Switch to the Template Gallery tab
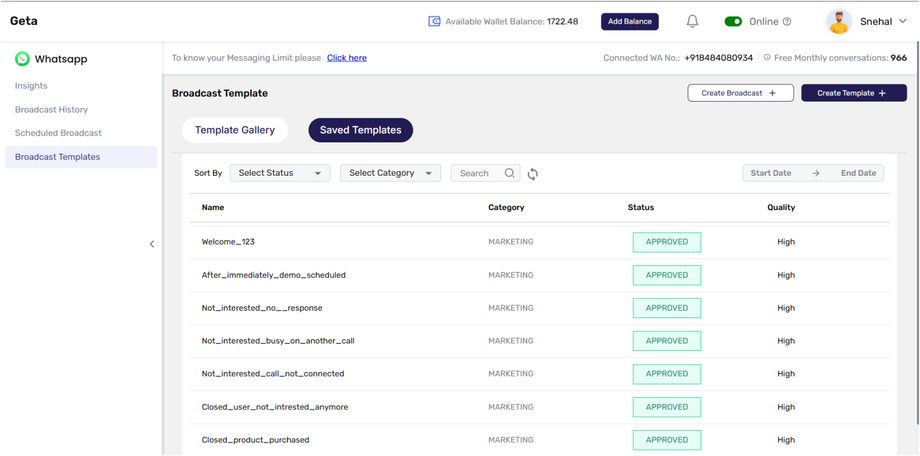 click(235, 130)
